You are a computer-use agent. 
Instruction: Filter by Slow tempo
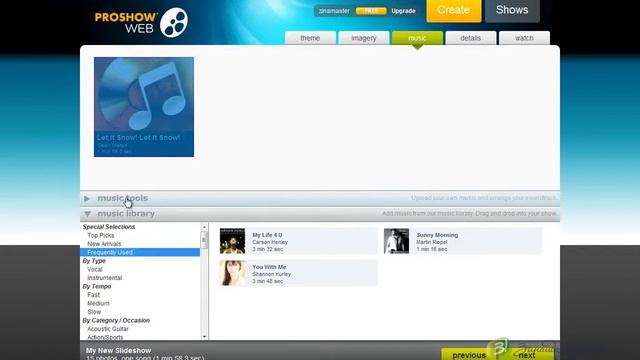(94, 312)
